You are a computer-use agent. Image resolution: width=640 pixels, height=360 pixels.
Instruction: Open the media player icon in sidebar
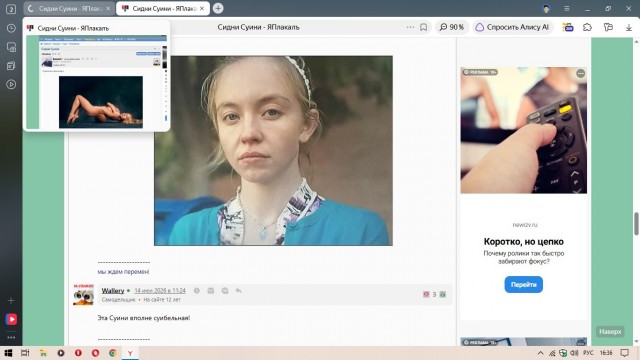11,84
